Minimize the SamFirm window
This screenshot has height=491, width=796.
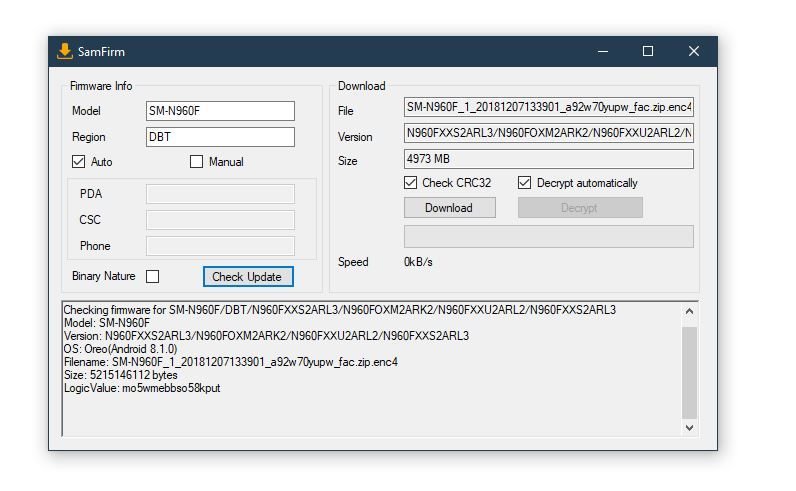pos(603,51)
